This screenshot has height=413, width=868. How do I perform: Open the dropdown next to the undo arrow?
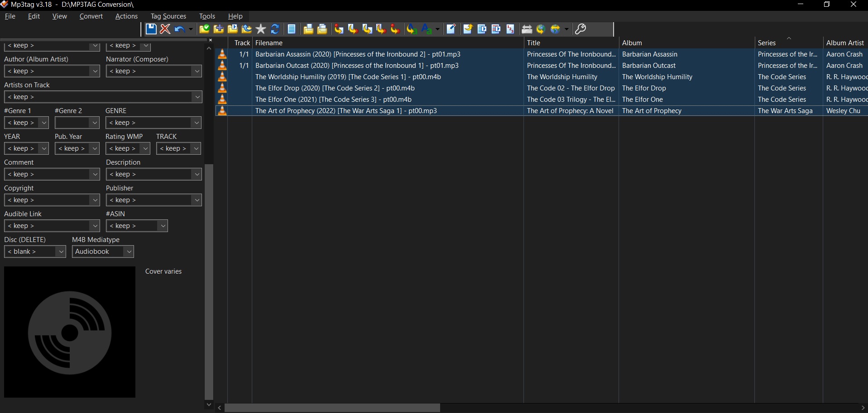click(191, 29)
